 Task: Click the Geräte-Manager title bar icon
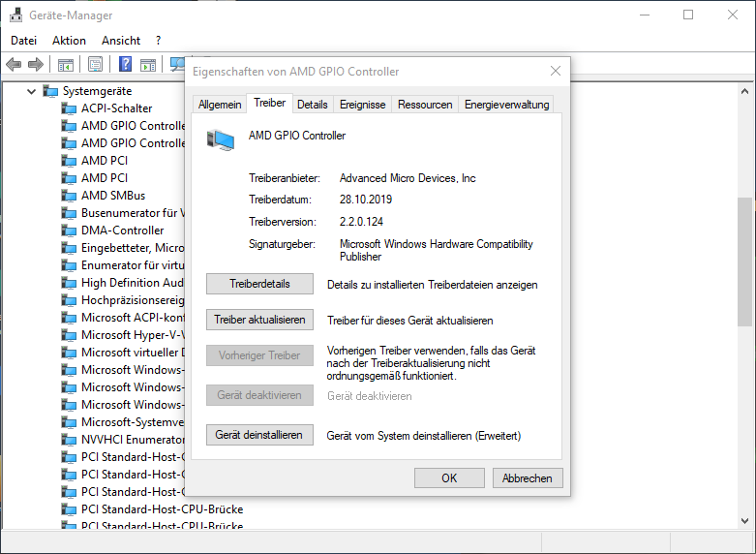coord(15,15)
